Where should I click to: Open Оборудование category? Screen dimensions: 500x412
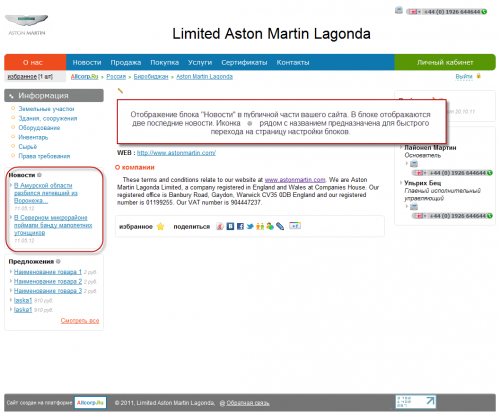[39, 128]
